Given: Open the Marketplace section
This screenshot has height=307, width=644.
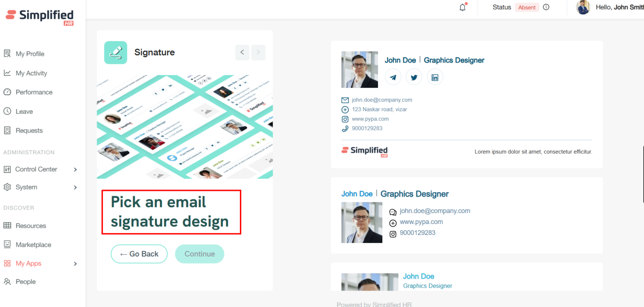Looking at the screenshot, I should pos(33,245).
